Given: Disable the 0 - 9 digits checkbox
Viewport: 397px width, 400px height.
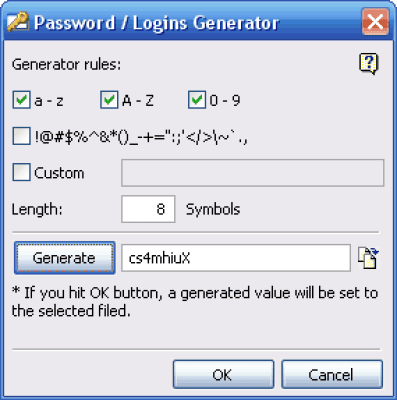Looking at the screenshot, I should 197,100.
